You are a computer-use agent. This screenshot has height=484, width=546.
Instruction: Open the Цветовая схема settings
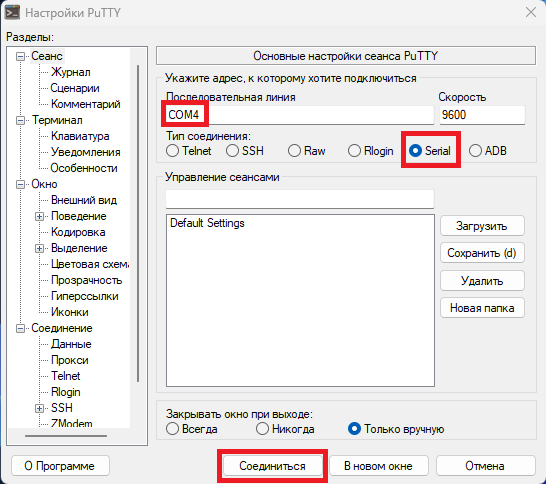(x=90, y=264)
